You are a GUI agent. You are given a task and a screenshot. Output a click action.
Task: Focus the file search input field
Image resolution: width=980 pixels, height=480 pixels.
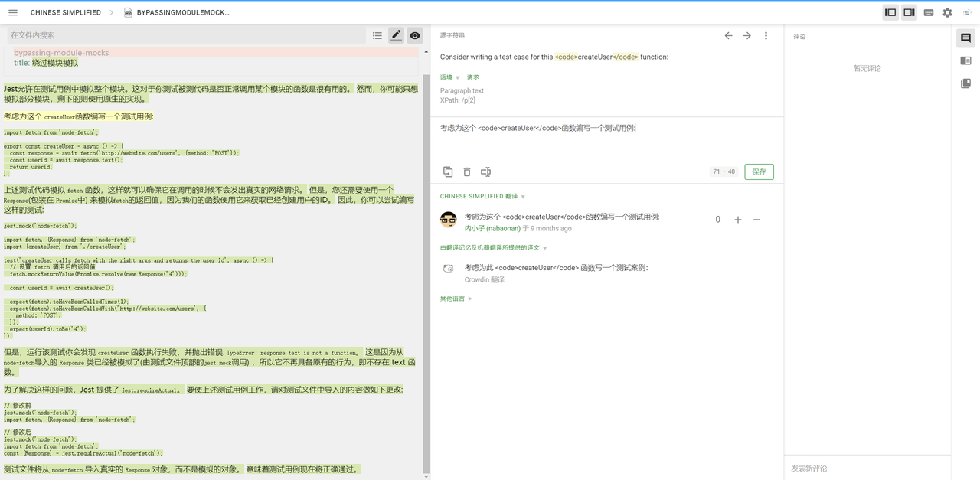pyautogui.click(x=186, y=35)
